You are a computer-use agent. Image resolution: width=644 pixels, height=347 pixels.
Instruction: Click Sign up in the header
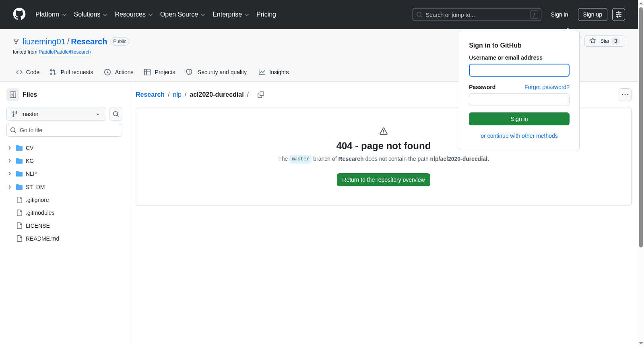(592, 15)
